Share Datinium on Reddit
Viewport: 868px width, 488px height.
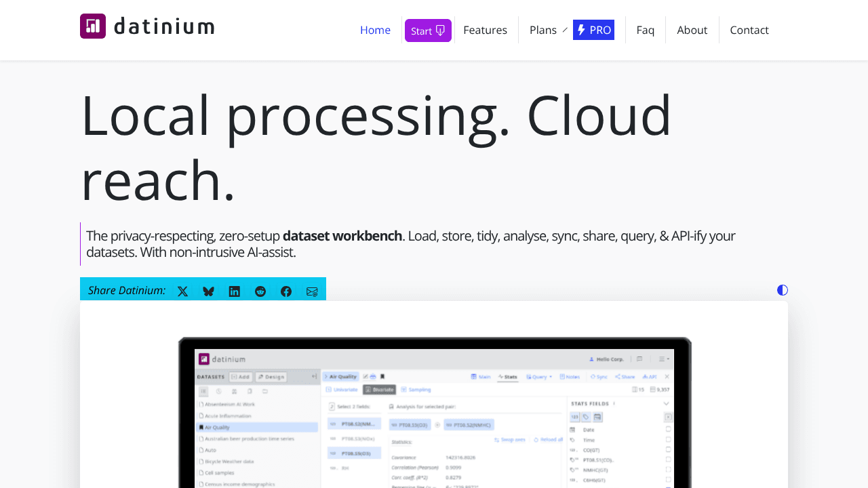pyautogui.click(x=260, y=291)
